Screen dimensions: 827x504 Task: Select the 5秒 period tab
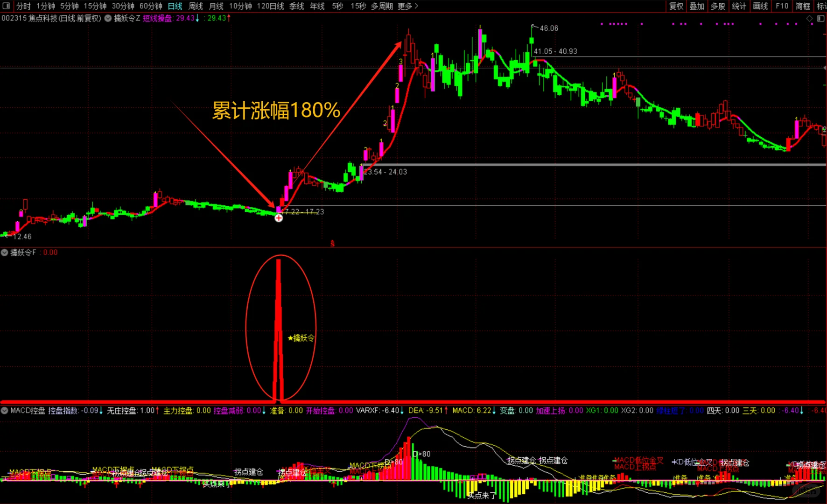(337, 6)
